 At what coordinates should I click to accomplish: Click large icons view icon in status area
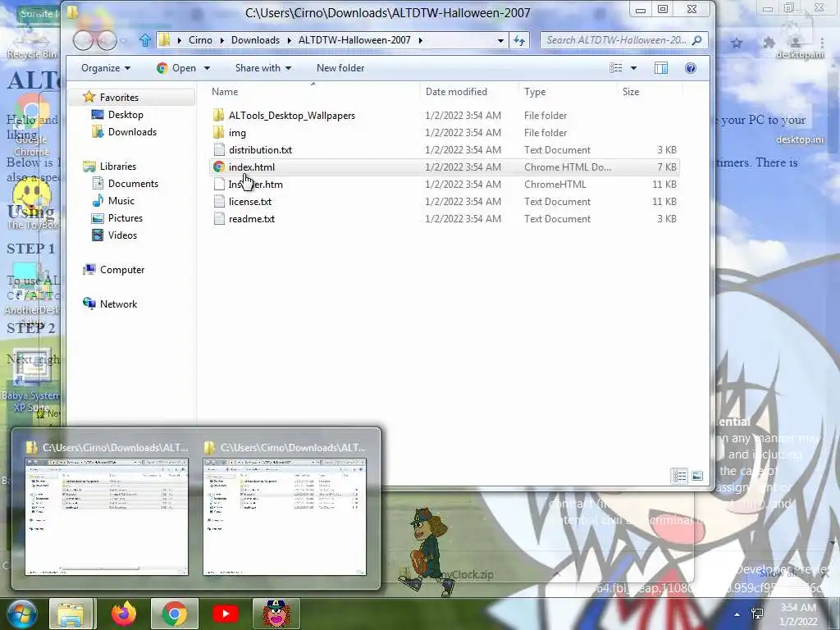(x=697, y=476)
